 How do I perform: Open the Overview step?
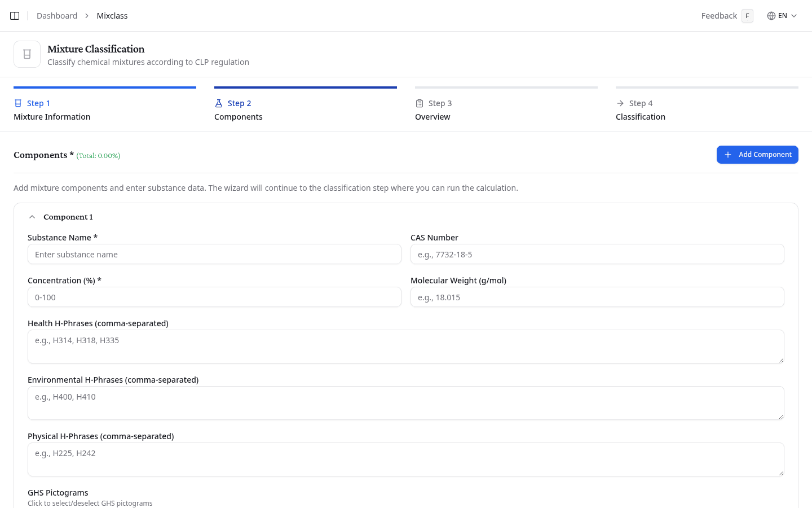click(x=433, y=117)
